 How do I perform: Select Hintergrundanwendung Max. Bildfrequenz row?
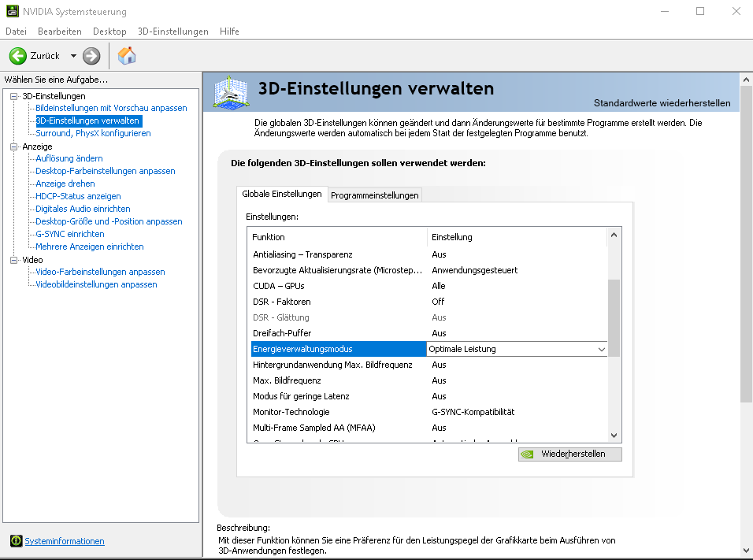coord(428,365)
